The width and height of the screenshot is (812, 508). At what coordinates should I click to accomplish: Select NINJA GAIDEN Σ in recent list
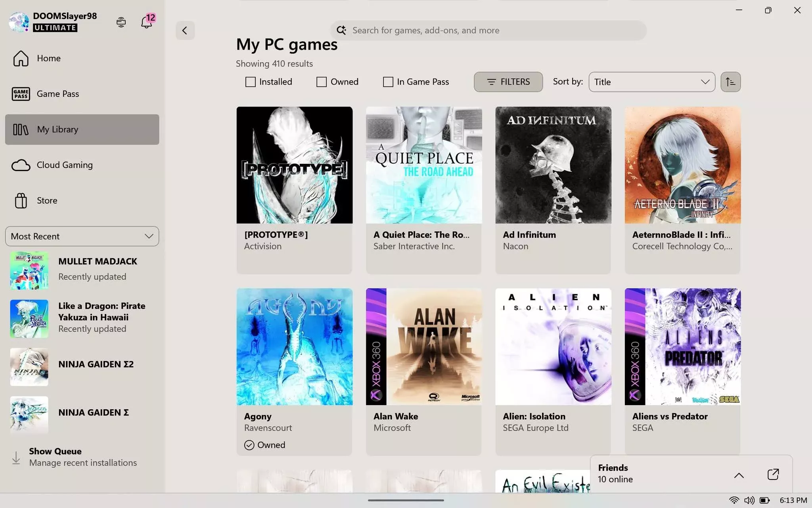click(82, 415)
